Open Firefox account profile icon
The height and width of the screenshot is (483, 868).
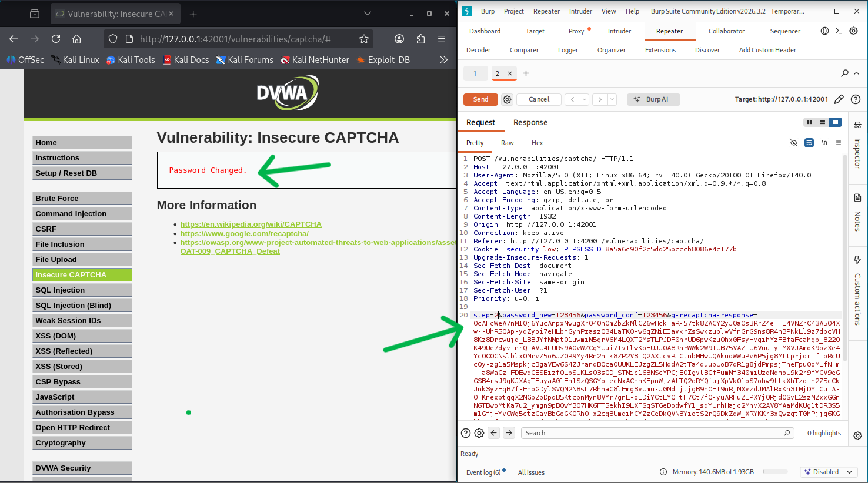pos(399,39)
